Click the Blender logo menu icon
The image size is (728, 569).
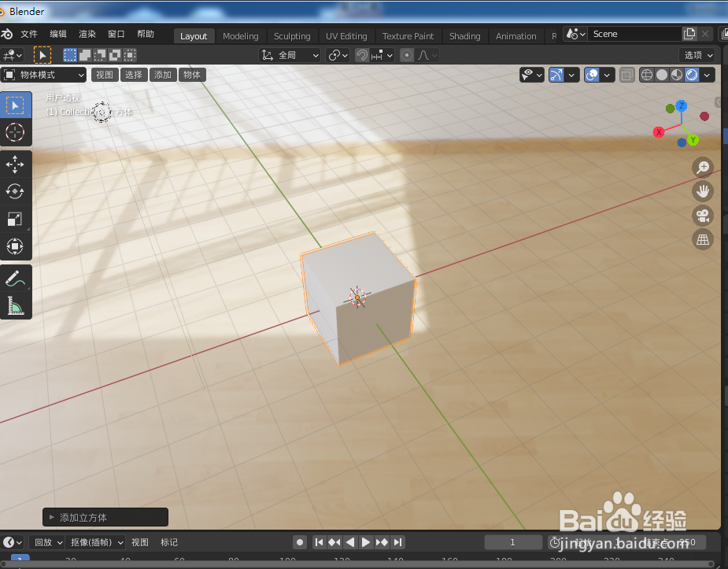pyautogui.click(x=7, y=34)
